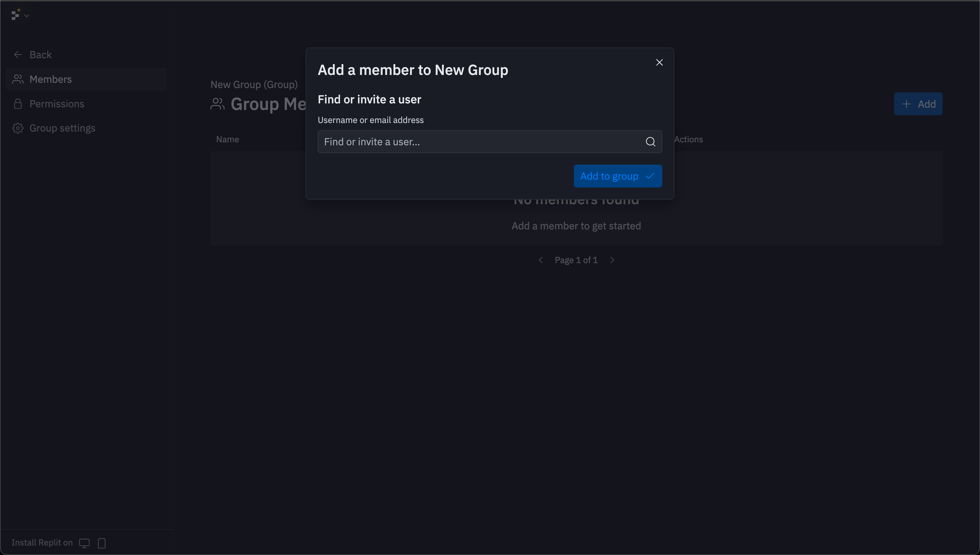
Task: Click the desktop install icon
Action: coord(84,543)
